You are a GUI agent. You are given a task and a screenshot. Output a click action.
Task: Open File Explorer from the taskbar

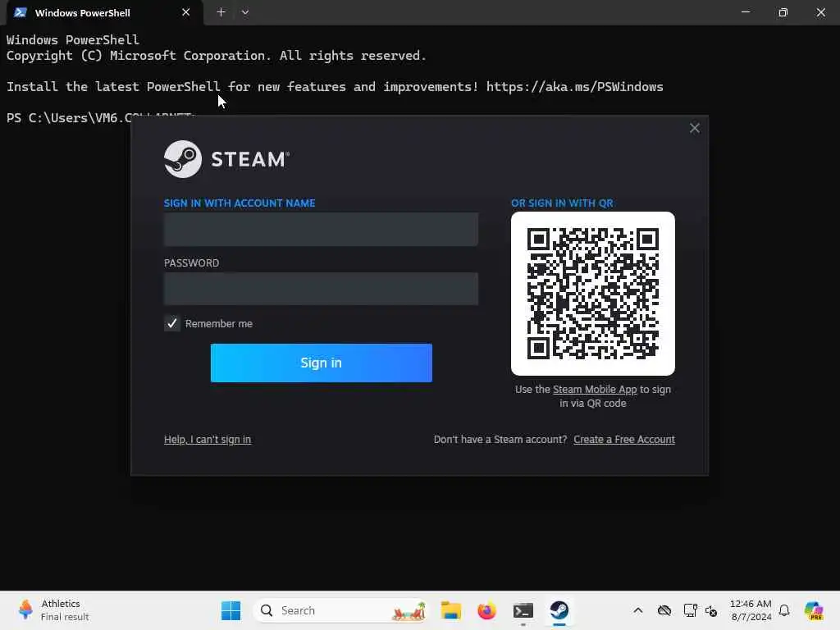tap(450, 610)
